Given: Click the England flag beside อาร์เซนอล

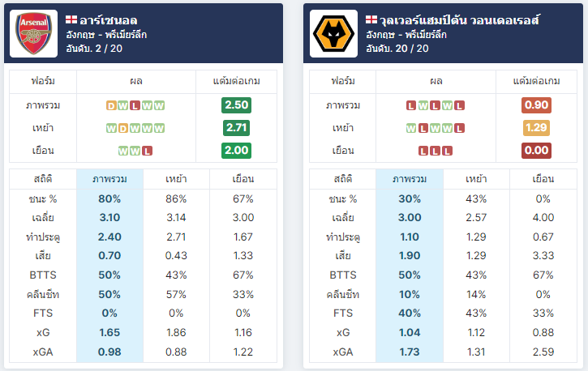Looking at the screenshot, I should (x=71, y=19).
